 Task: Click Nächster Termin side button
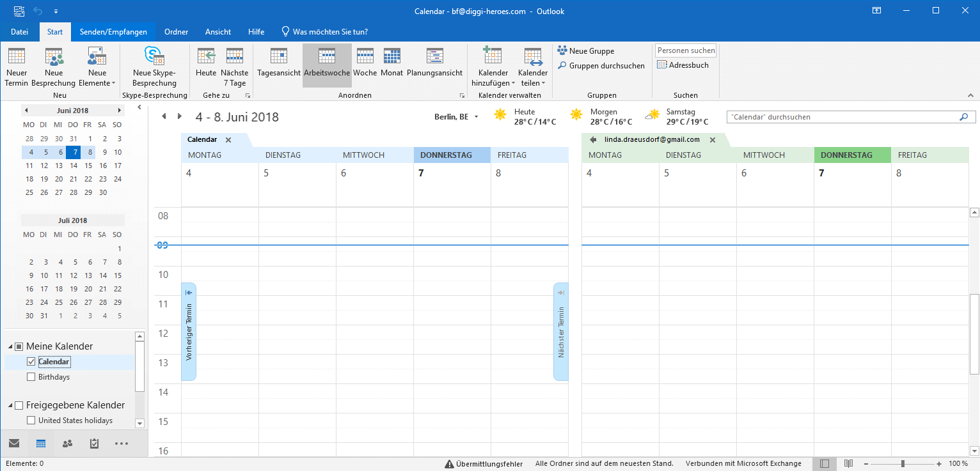pyautogui.click(x=561, y=332)
